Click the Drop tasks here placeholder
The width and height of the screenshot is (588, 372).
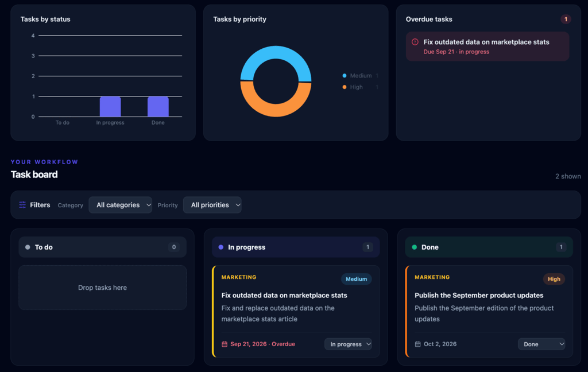[102, 288]
